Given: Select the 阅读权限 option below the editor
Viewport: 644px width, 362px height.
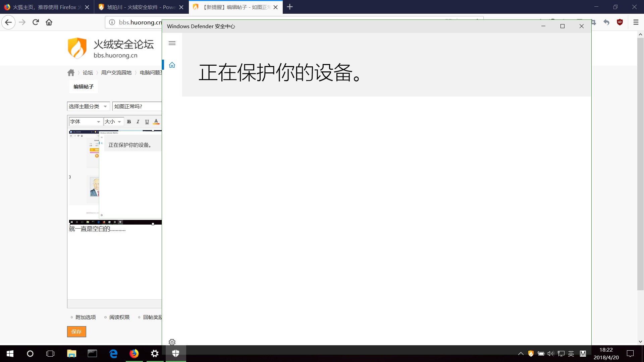Looking at the screenshot, I should 119,317.
